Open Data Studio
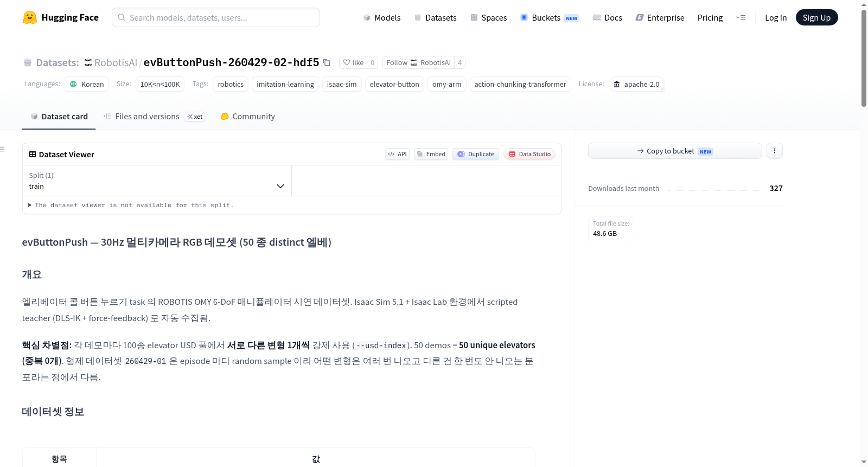 pos(529,154)
